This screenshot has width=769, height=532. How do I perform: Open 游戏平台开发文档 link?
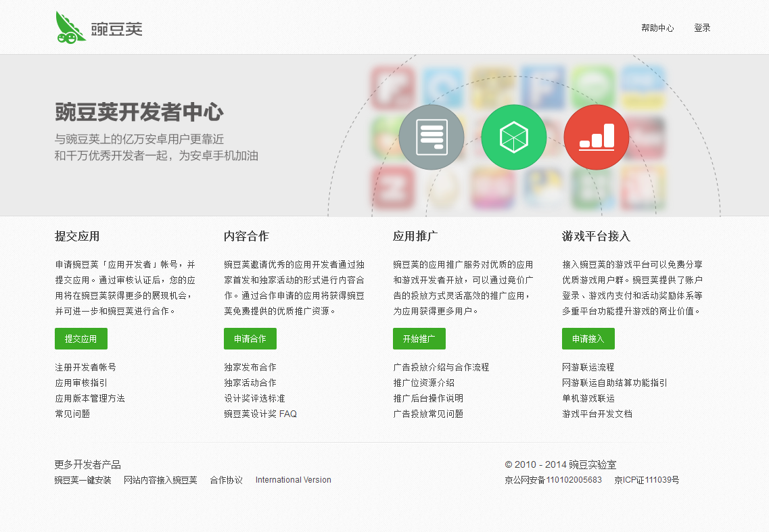(x=597, y=414)
